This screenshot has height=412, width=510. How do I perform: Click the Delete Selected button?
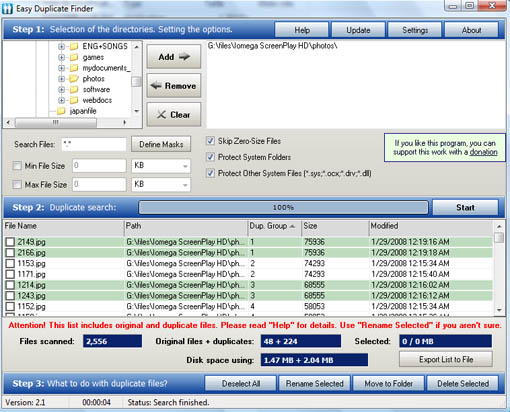pos(463,383)
